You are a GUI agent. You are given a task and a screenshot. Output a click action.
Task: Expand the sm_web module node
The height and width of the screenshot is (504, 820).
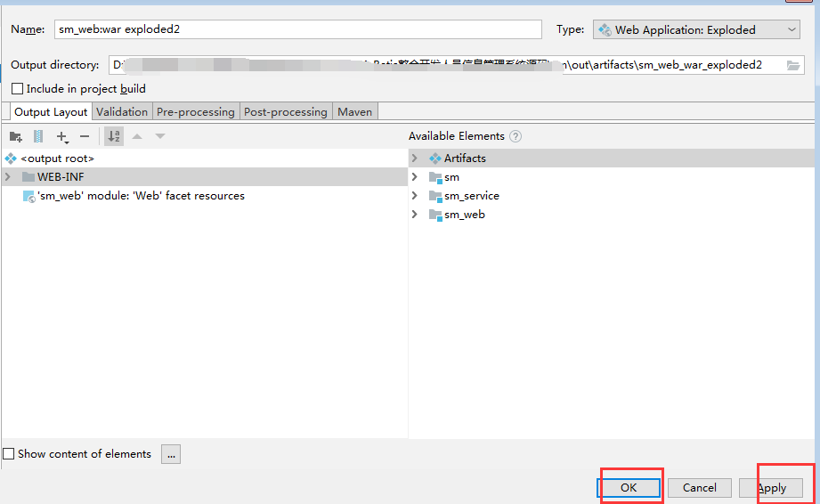tap(415, 215)
